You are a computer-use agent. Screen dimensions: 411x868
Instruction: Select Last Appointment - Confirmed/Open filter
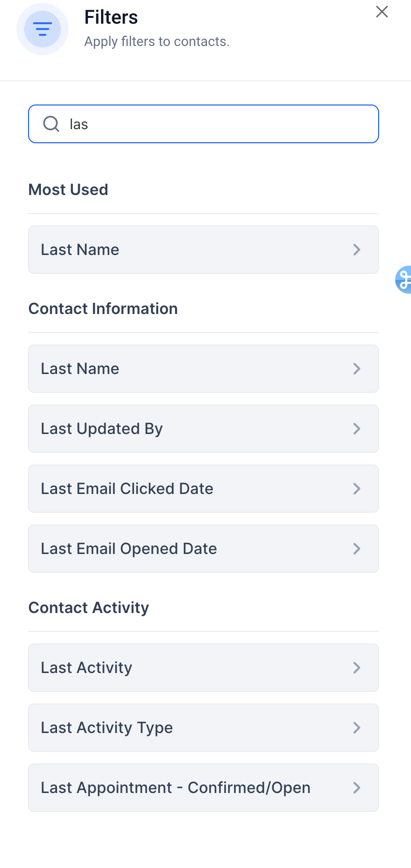(193, 788)
